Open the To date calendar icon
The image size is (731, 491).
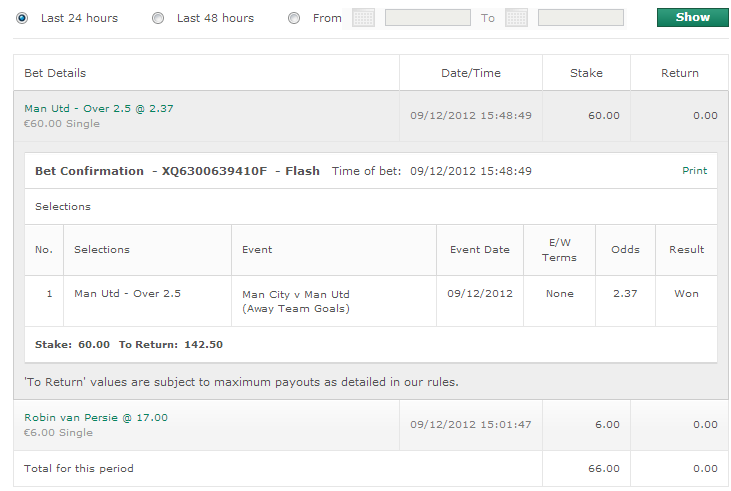coord(516,18)
